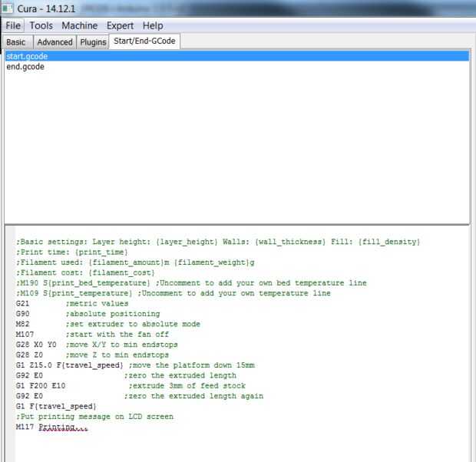Click the ';Basic settings: Layer height' comment line

[x=218, y=242]
